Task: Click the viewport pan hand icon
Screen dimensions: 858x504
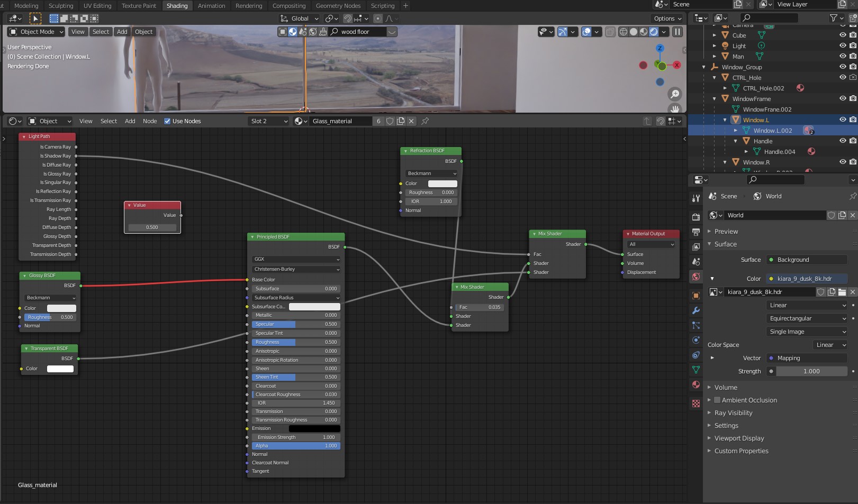Action: pyautogui.click(x=675, y=108)
